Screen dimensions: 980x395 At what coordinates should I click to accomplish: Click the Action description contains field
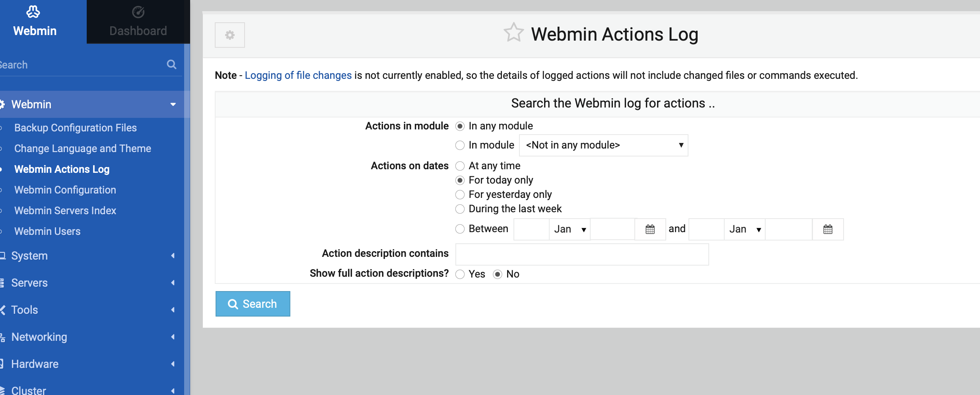[x=582, y=254]
